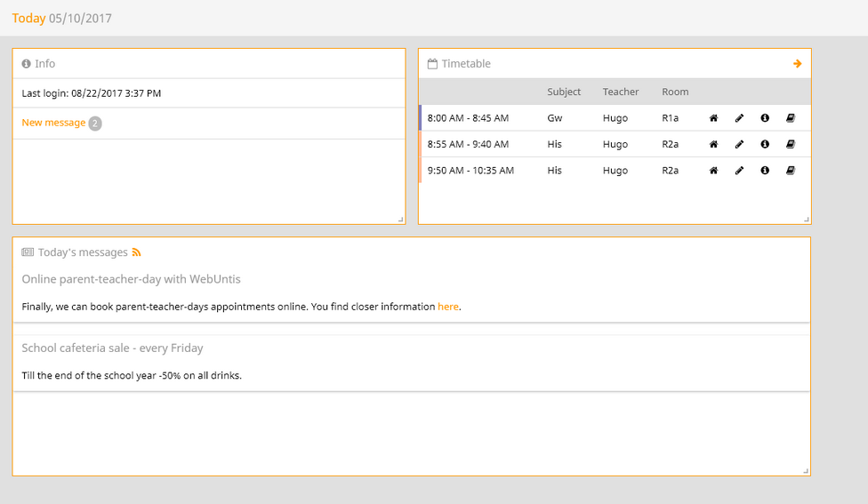Open the New message link
The image size is (868, 504).
point(53,123)
